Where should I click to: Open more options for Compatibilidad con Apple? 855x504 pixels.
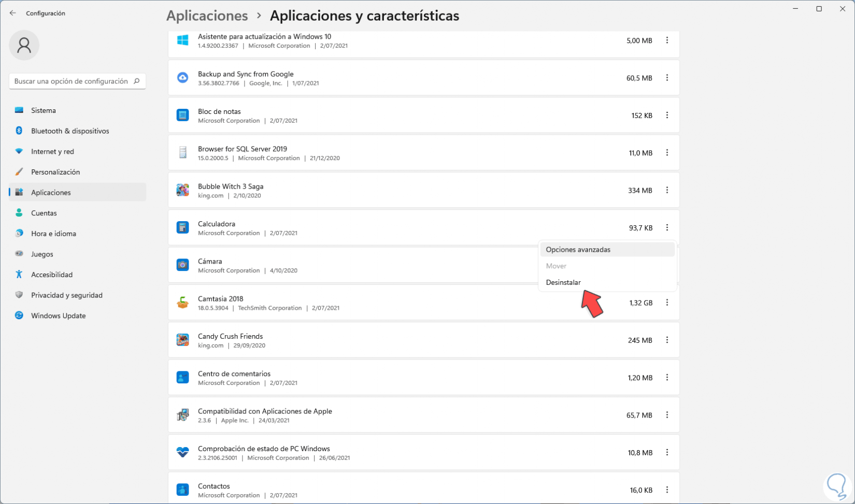[667, 415]
